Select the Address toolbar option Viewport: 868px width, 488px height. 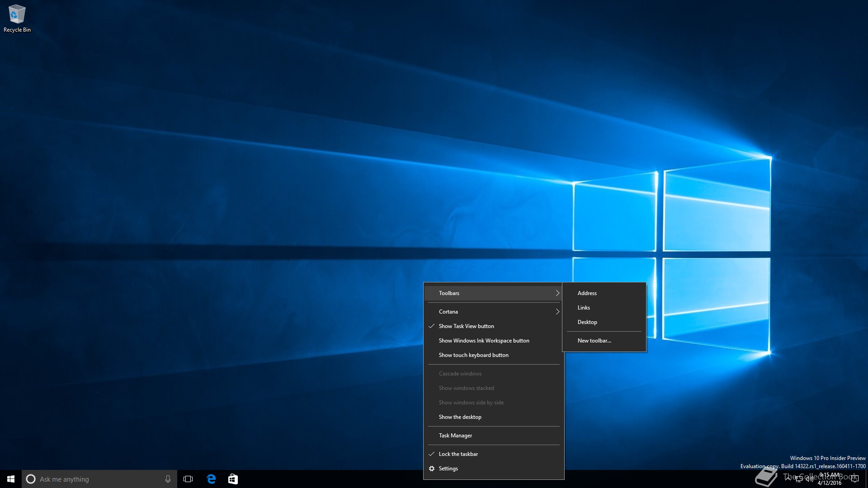(x=604, y=293)
